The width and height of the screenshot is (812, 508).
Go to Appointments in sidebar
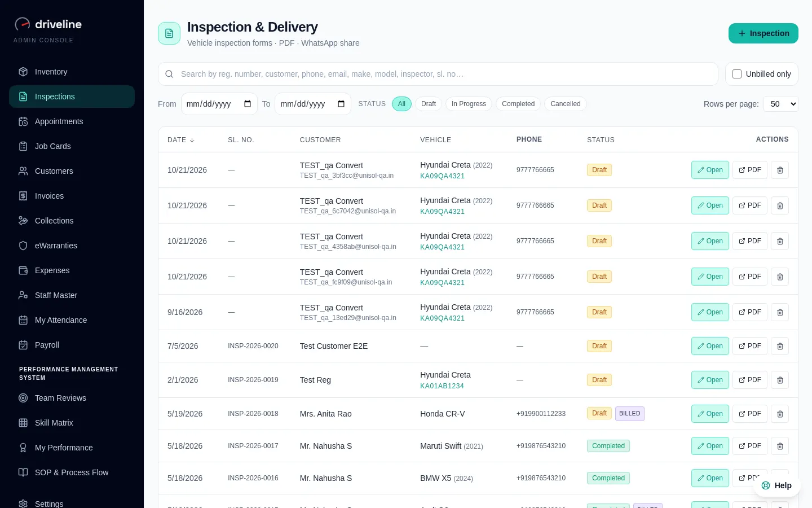click(x=72, y=121)
